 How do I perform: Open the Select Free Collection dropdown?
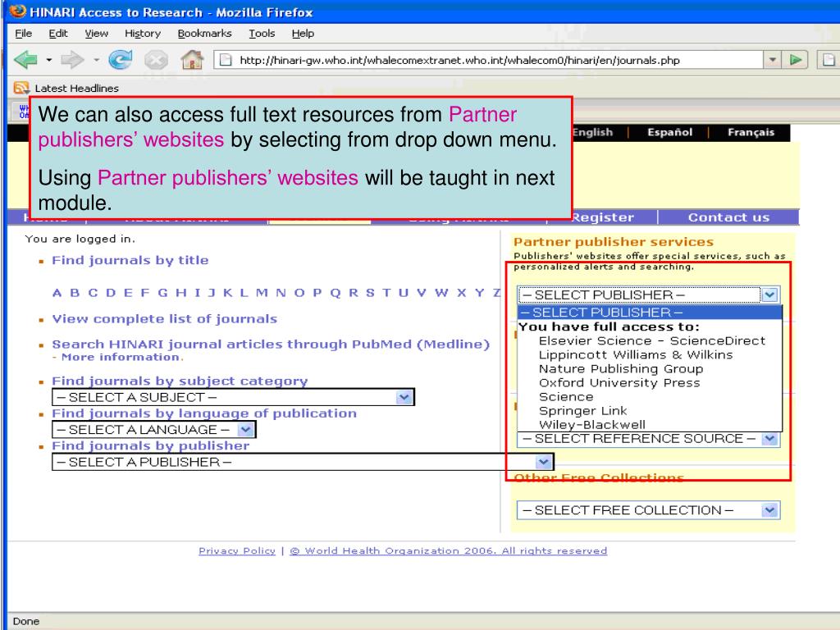point(648,510)
